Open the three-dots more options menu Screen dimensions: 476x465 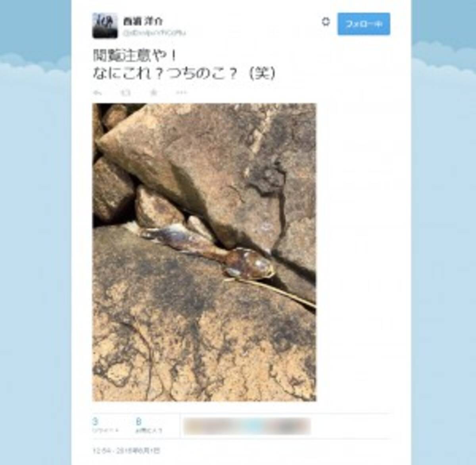coord(181,92)
